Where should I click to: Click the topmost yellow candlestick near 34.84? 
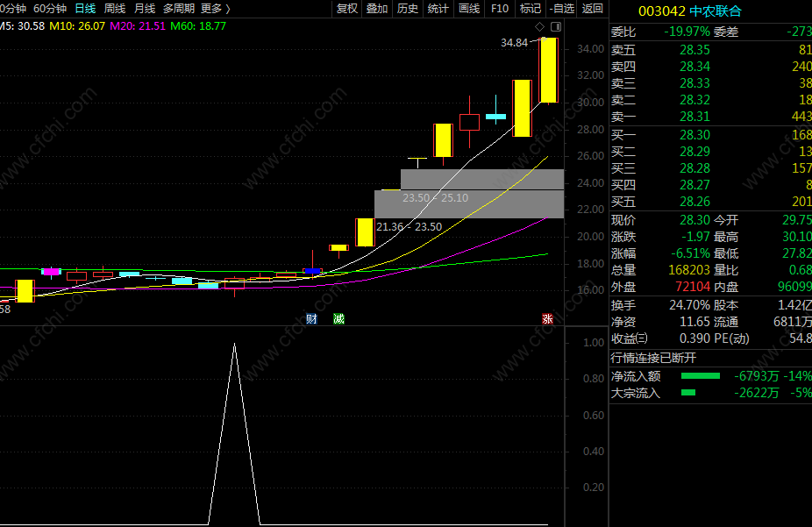coord(548,70)
